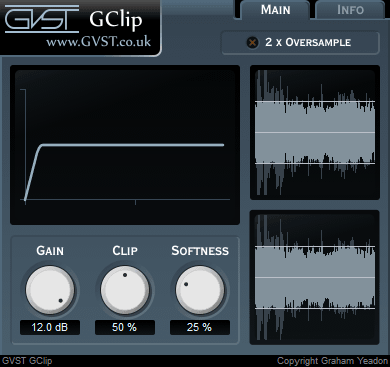The width and height of the screenshot is (390, 367).
Task: Switch to the Main tab
Action: tap(275, 10)
